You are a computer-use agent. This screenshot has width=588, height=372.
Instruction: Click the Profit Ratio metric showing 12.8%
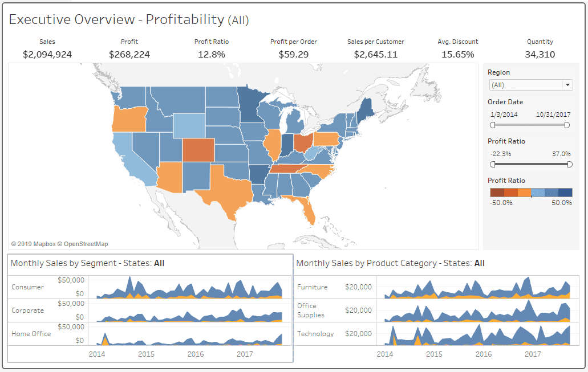(x=211, y=54)
